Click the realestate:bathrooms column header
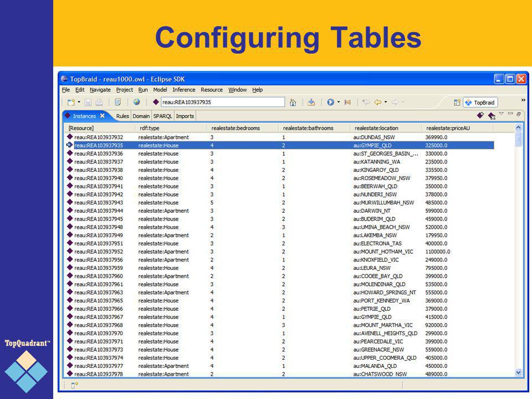 pos(314,128)
